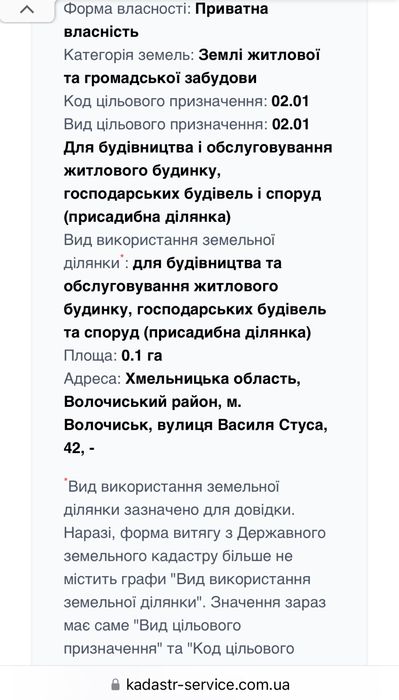Tap the Площа label

point(90,356)
